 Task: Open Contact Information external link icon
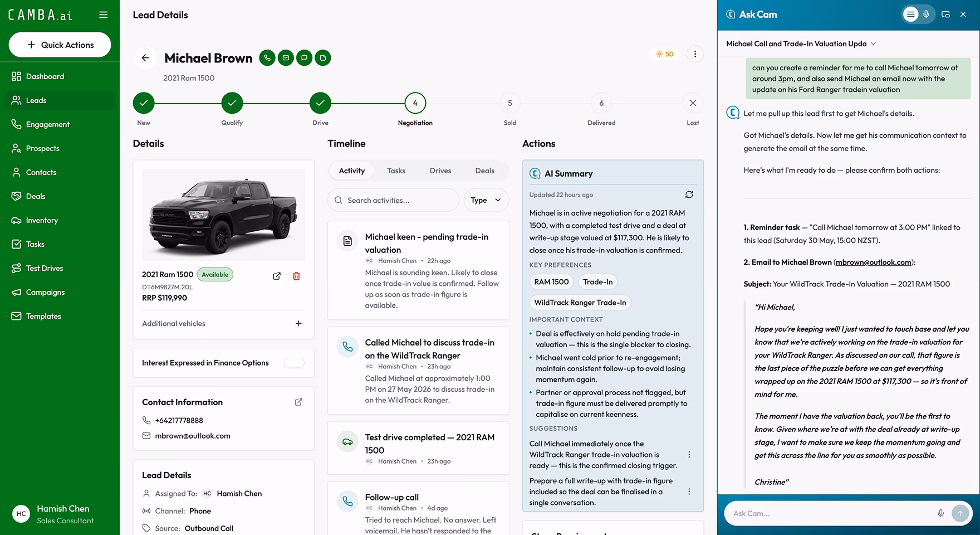coord(298,402)
